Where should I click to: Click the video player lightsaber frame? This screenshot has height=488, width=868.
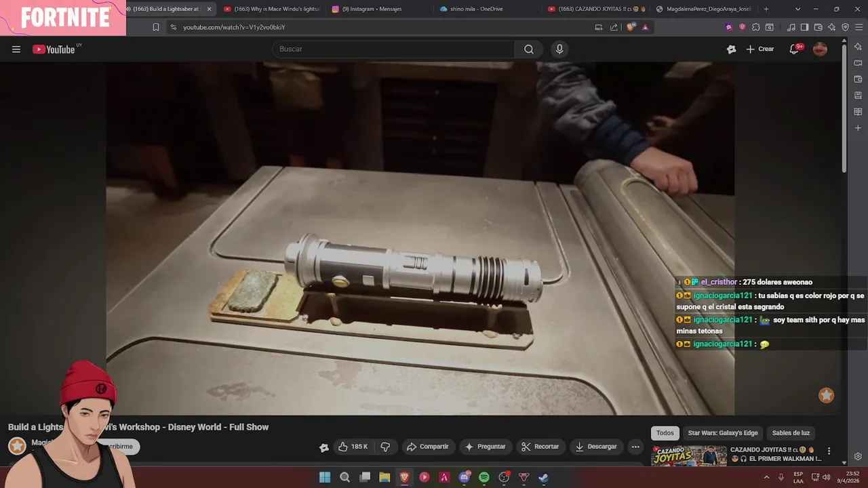(420, 239)
